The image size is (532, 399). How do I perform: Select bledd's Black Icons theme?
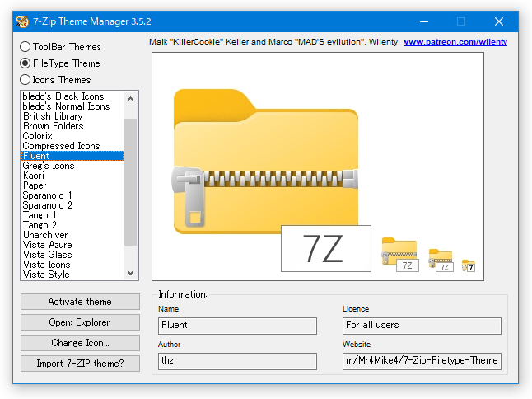point(72,96)
